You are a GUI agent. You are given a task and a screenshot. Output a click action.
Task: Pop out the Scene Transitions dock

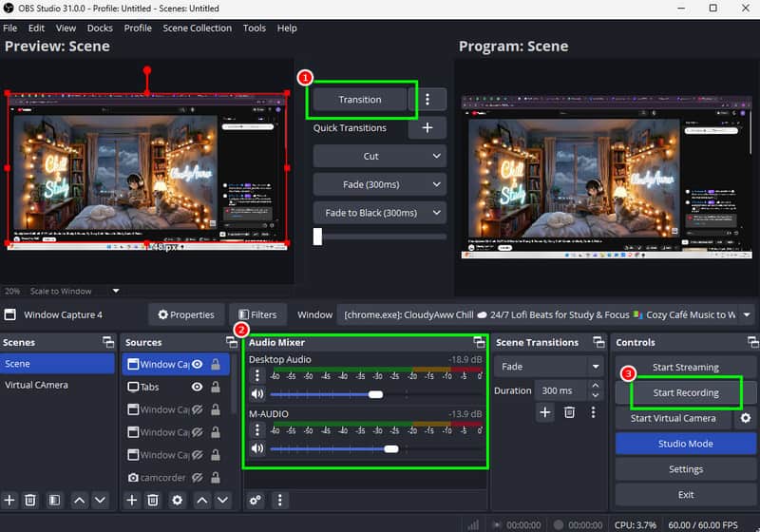click(599, 343)
